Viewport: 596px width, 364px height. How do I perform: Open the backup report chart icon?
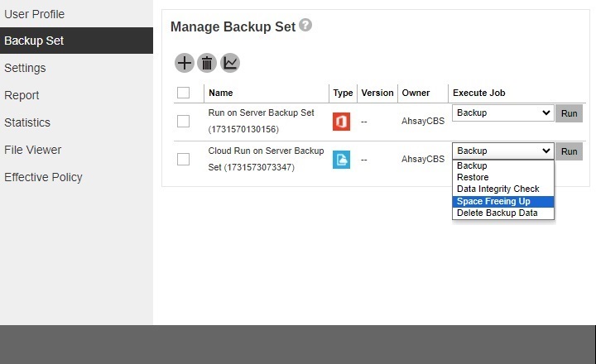230,63
